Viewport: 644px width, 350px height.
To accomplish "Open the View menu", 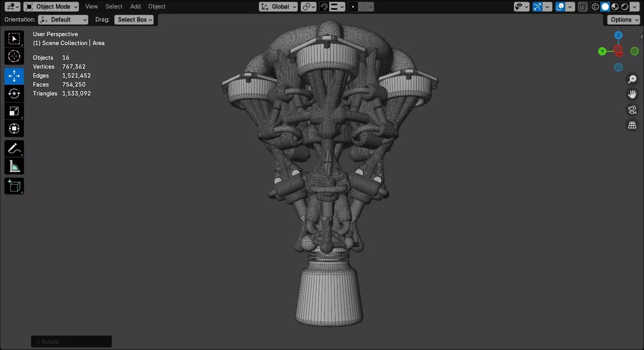I will pos(91,7).
